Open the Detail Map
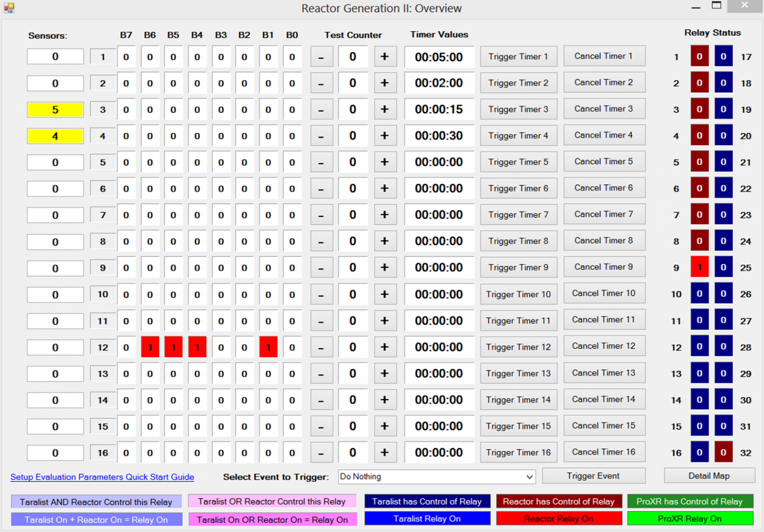764x532 pixels. [709, 476]
